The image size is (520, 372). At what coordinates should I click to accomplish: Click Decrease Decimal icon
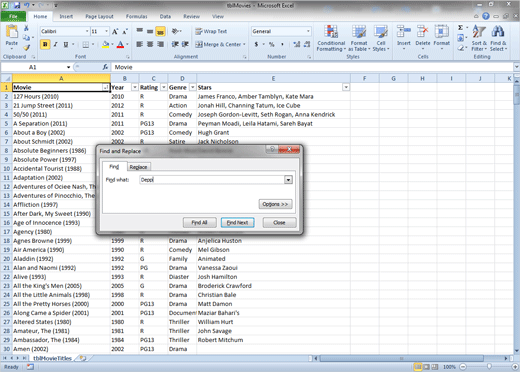(307, 44)
